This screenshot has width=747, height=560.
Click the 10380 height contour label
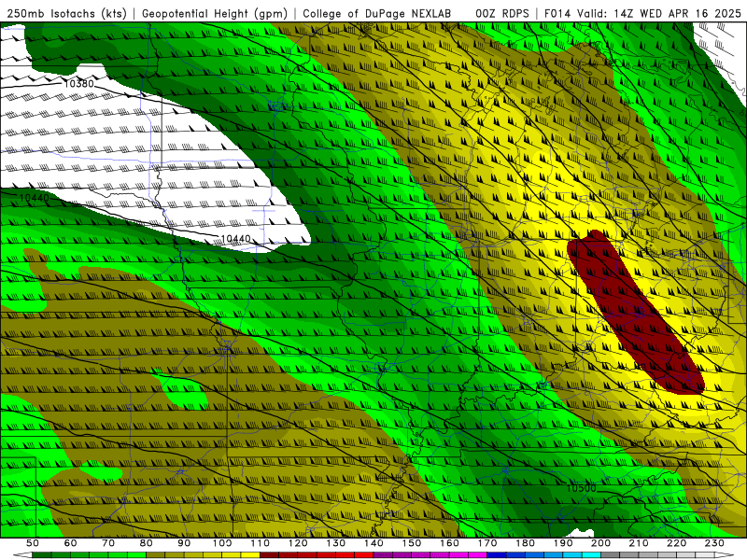78,84
